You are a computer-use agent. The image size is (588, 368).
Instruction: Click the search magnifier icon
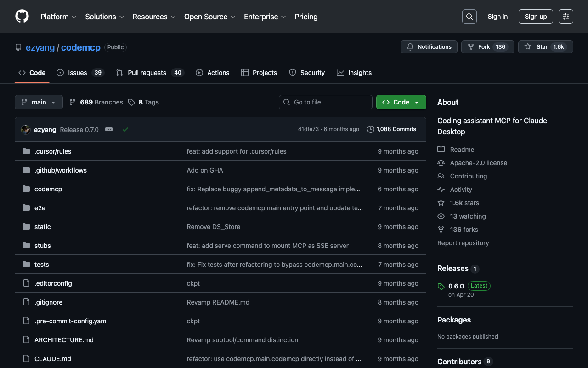(x=469, y=17)
